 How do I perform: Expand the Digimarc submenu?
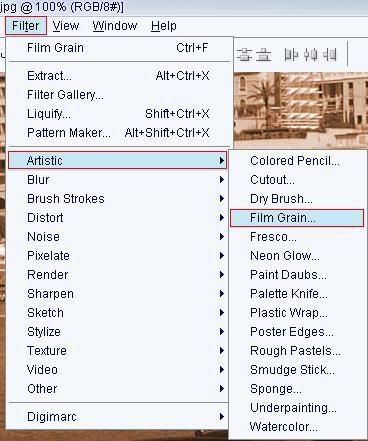117,417
